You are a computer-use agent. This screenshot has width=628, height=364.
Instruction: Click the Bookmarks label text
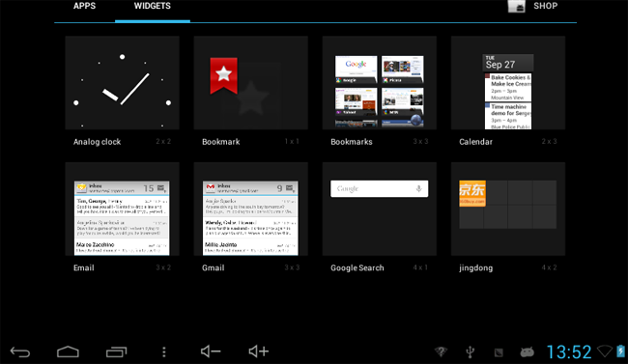coord(352,142)
